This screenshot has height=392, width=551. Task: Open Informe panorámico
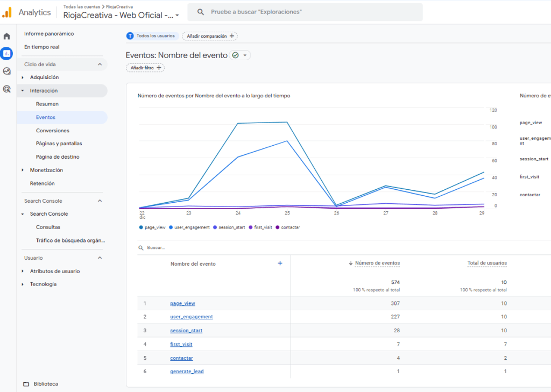tap(49, 34)
